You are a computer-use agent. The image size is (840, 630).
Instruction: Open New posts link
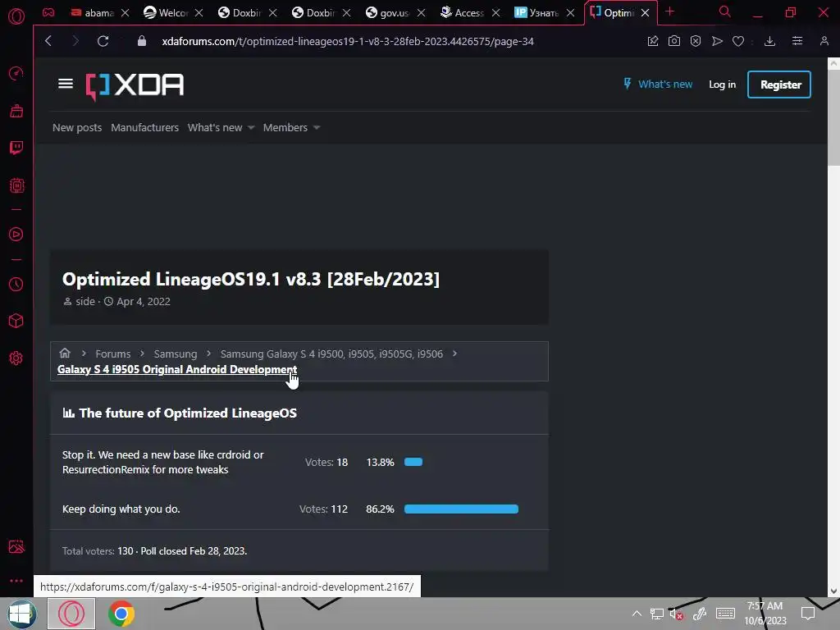click(77, 127)
